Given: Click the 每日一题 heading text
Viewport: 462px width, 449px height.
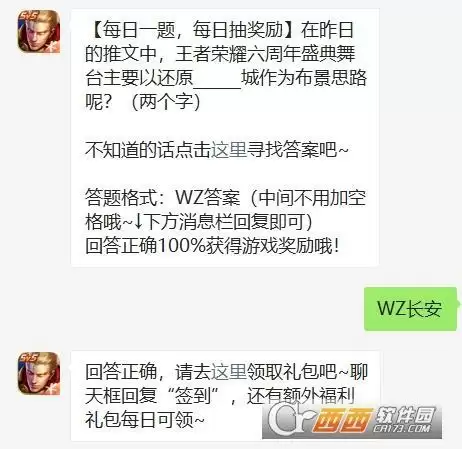Looking at the screenshot, I should coord(139,30).
